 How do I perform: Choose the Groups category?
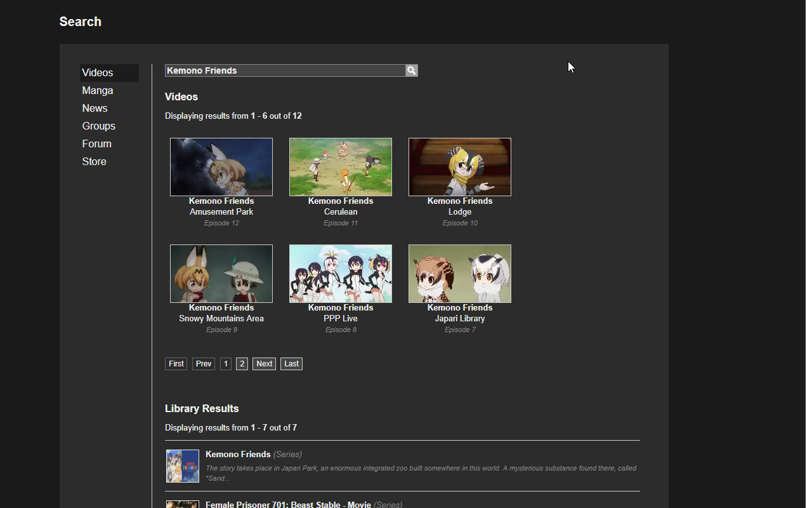98,126
